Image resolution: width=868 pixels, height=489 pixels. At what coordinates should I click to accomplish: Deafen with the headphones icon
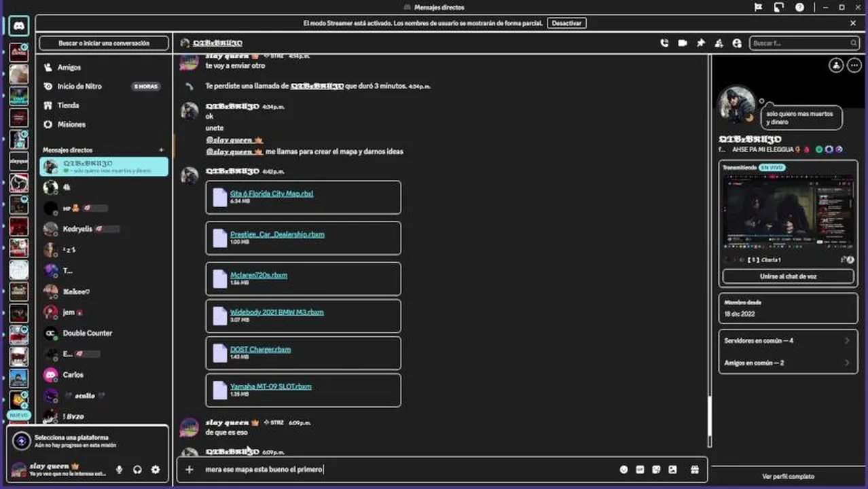pyautogui.click(x=137, y=469)
